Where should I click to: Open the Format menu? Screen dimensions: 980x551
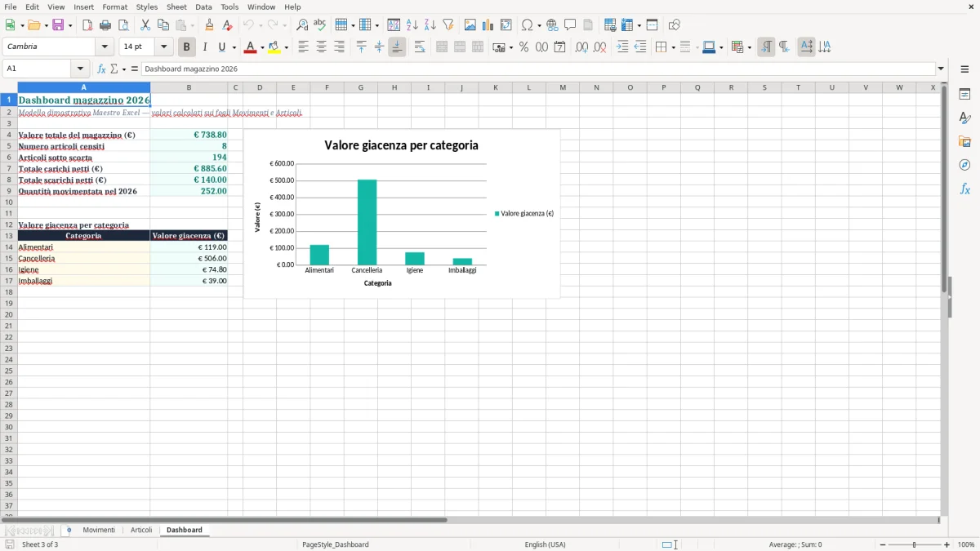115,7
